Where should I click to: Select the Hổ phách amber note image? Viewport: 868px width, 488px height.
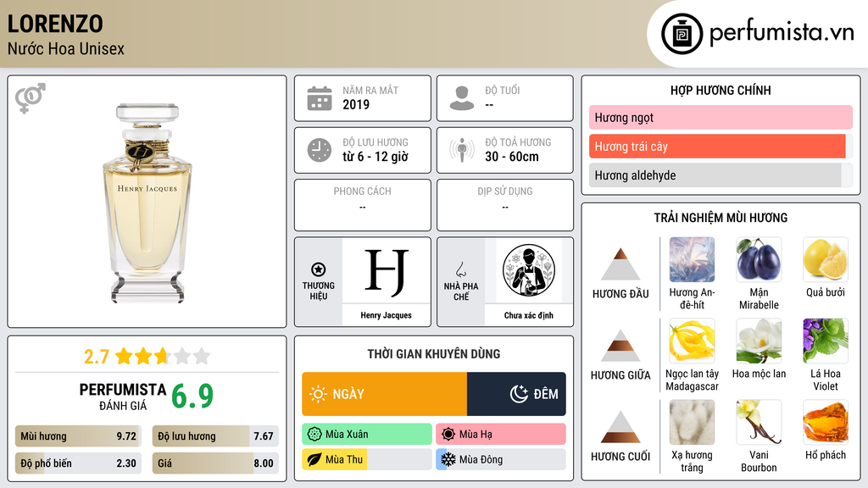coord(826,422)
